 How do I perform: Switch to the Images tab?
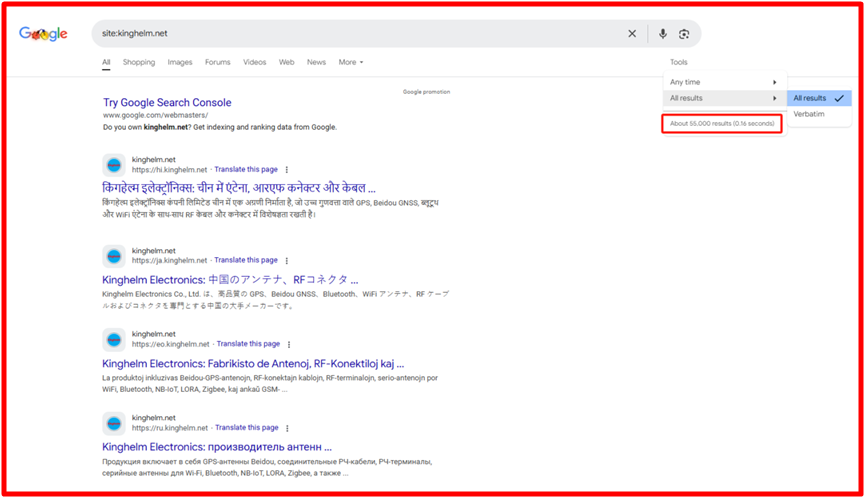[180, 62]
